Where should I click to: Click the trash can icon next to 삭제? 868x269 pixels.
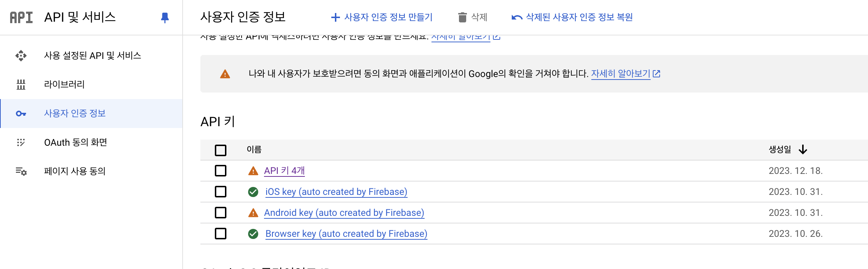pos(462,17)
